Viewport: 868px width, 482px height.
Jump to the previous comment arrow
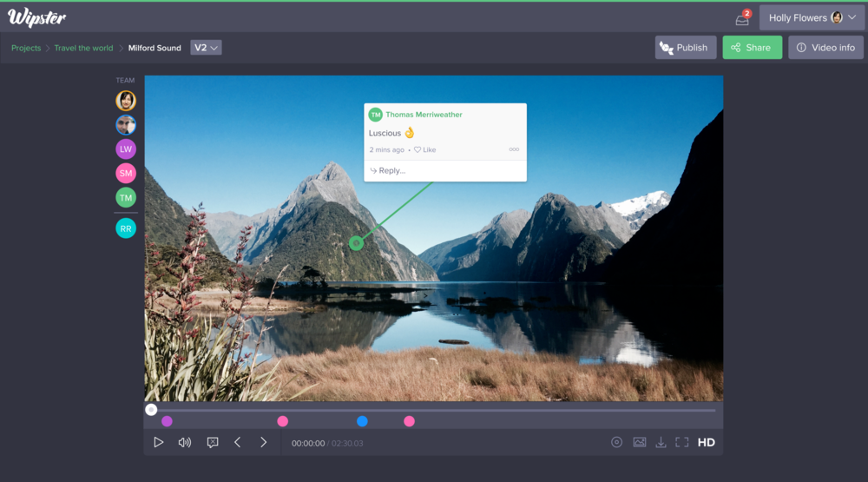pyautogui.click(x=238, y=442)
